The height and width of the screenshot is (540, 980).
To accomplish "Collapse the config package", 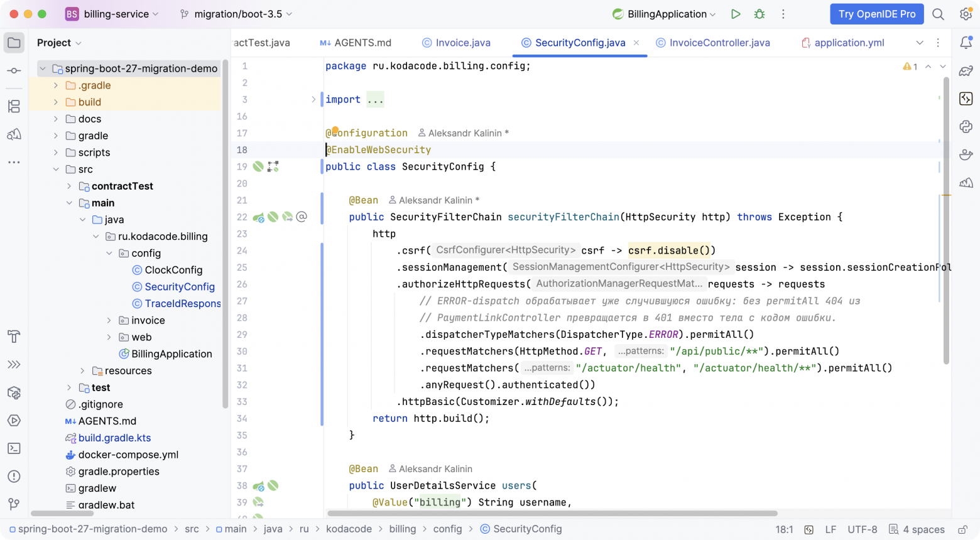I will coord(109,253).
